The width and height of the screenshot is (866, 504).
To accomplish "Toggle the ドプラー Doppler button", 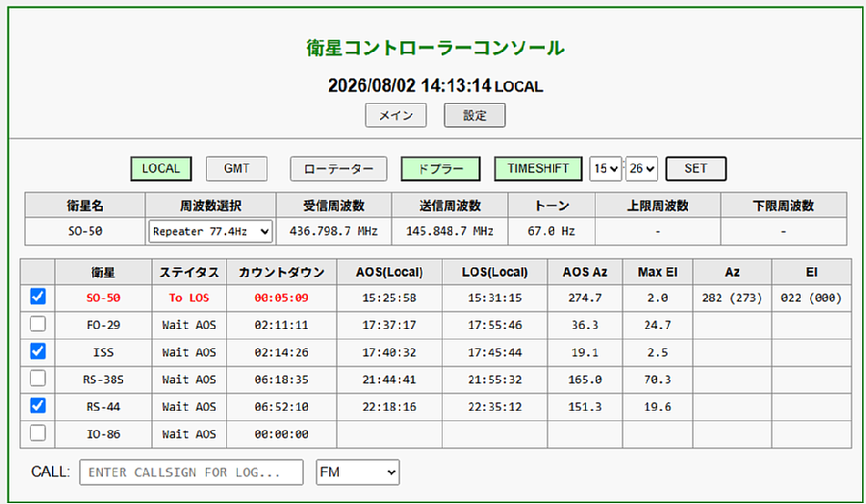I will click(x=440, y=168).
